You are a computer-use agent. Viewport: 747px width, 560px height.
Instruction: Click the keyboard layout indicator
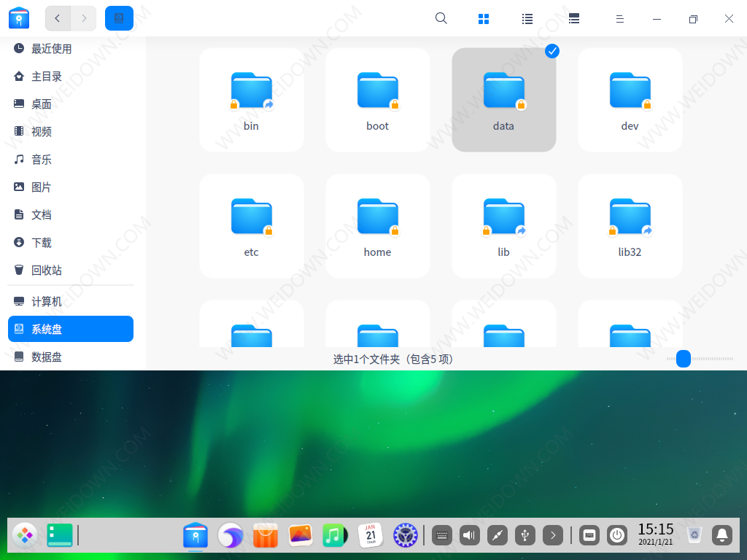589,535
